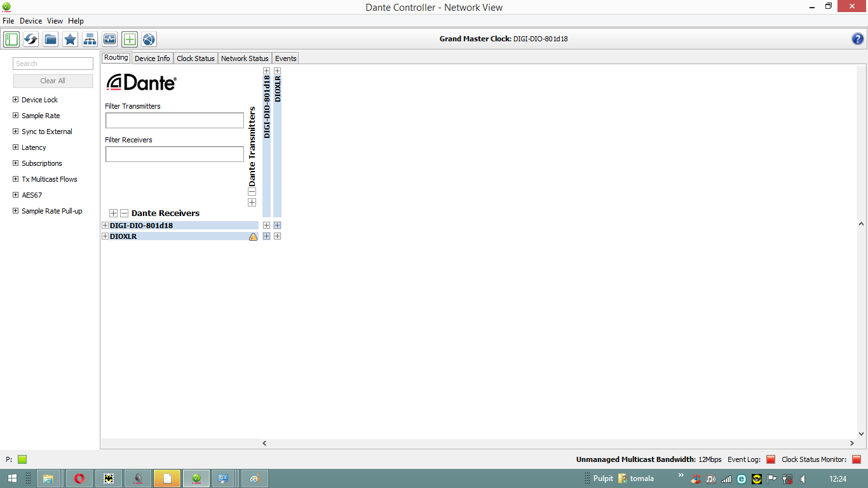Image resolution: width=868 pixels, height=488 pixels.
Task: Open the Clock Status Monitor toolbar icon
Action: pyautogui.click(x=110, y=39)
